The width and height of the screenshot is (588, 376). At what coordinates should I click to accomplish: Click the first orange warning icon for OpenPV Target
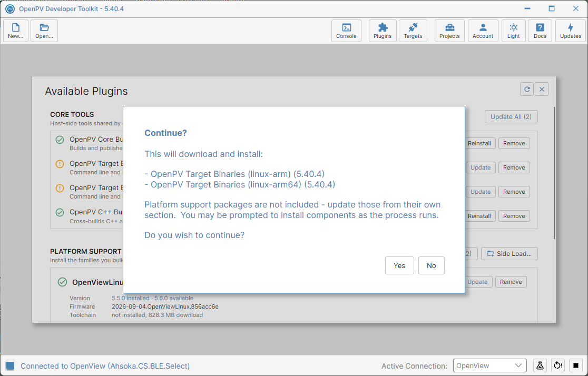point(60,164)
